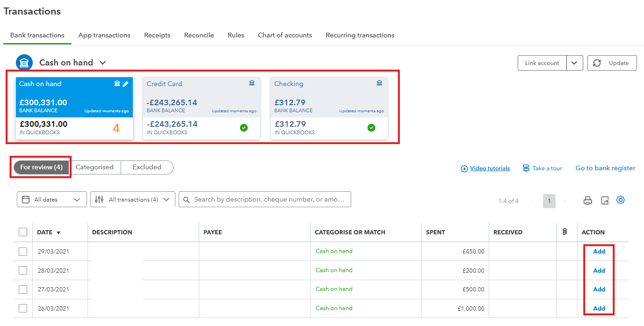The width and height of the screenshot is (644, 326).
Task: Open the Reconcile tab
Action: click(x=199, y=36)
